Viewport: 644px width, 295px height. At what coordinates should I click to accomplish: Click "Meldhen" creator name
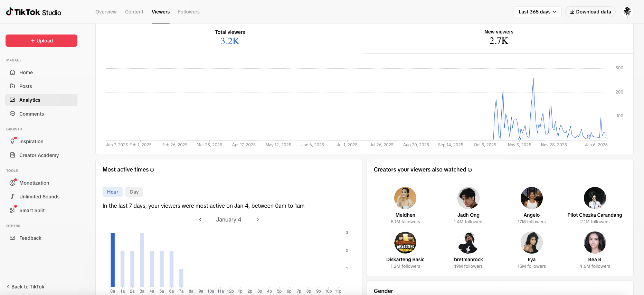tap(405, 215)
